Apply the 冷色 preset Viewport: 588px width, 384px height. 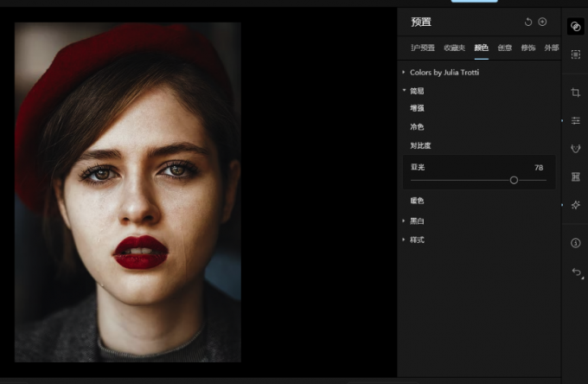(417, 126)
